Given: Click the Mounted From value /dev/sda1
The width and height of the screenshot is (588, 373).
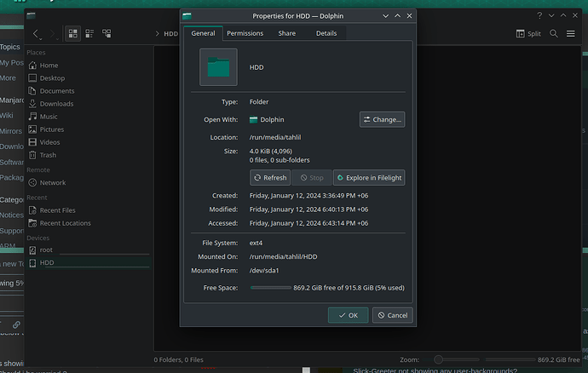Looking at the screenshot, I should [x=264, y=270].
